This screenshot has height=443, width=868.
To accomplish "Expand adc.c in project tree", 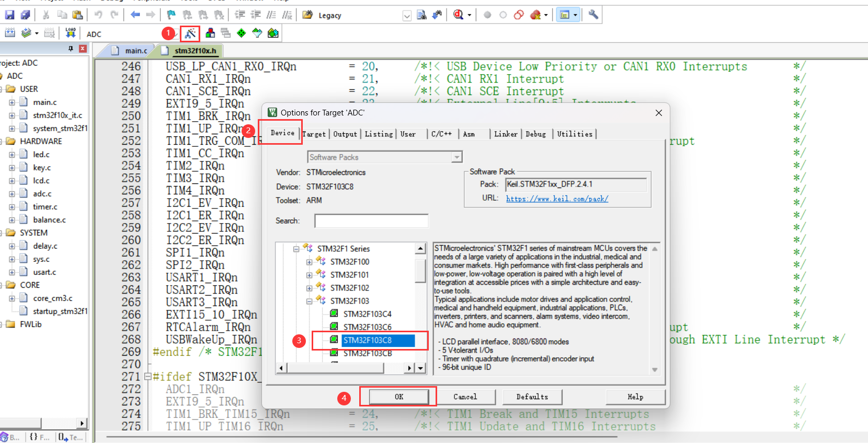I will [12, 194].
